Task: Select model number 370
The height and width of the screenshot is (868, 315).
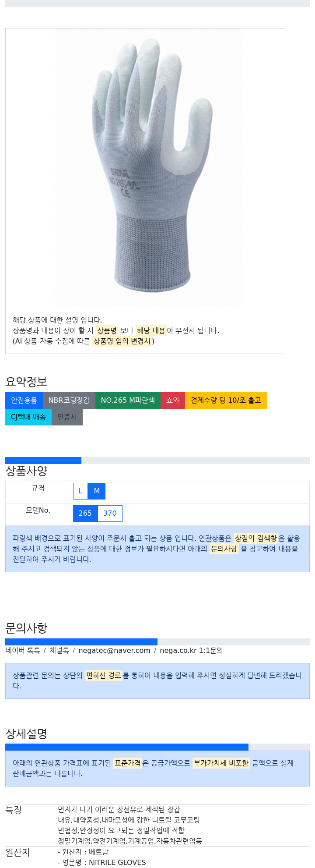Action: coord(110,514)
